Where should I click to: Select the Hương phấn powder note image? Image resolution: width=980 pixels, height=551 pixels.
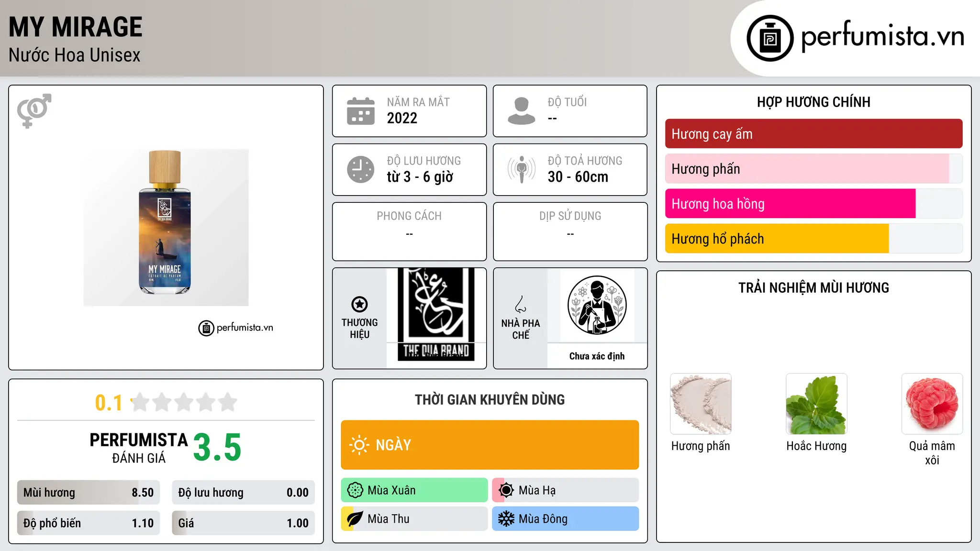click(x=701, y=404)
